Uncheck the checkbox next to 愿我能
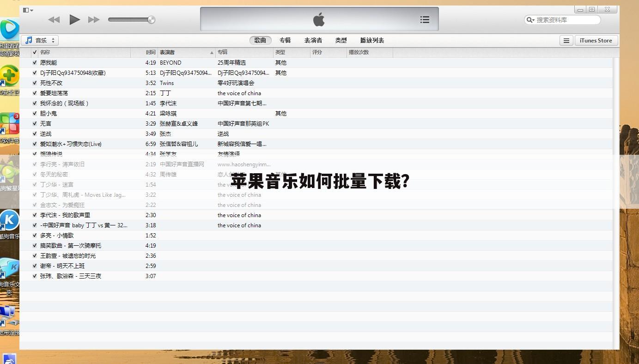Viewport: 639px width, 364px height. (x=34, y=62)
